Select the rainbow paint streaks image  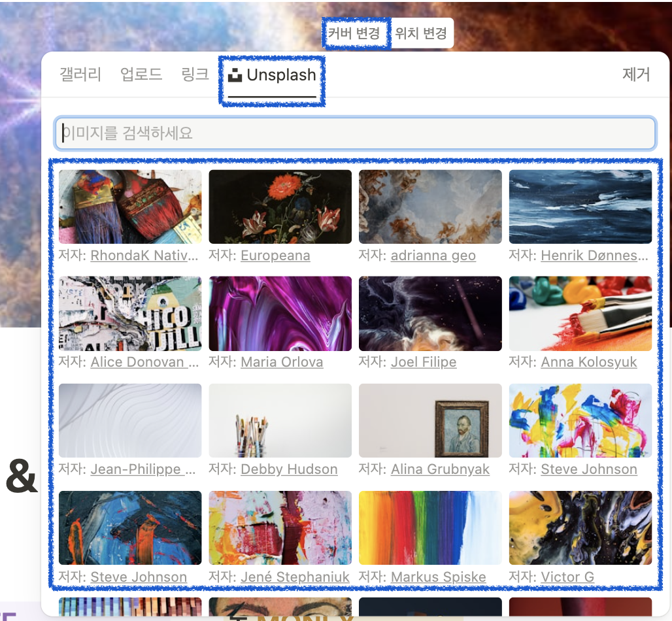pos(430,528)
